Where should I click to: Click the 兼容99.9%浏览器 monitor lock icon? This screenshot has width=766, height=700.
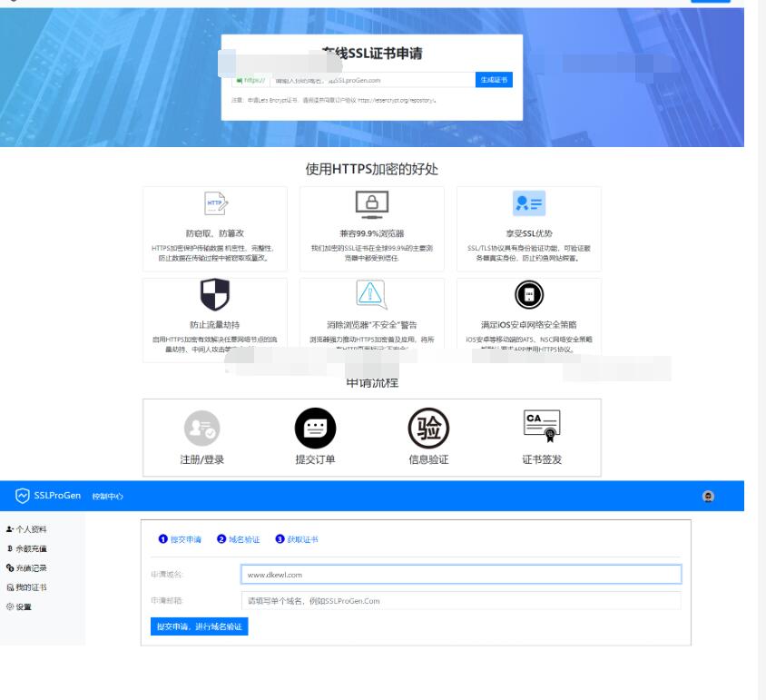[x=372, y=204]
